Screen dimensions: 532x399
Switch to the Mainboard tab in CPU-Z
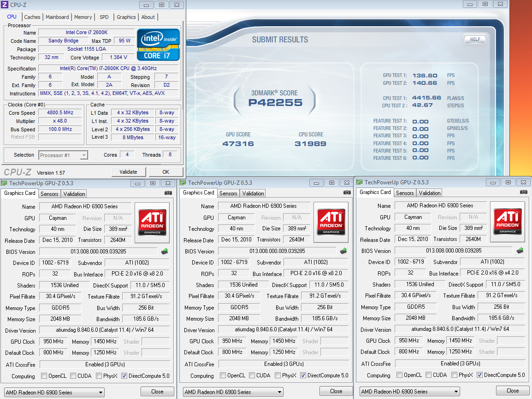pos(57,17)
